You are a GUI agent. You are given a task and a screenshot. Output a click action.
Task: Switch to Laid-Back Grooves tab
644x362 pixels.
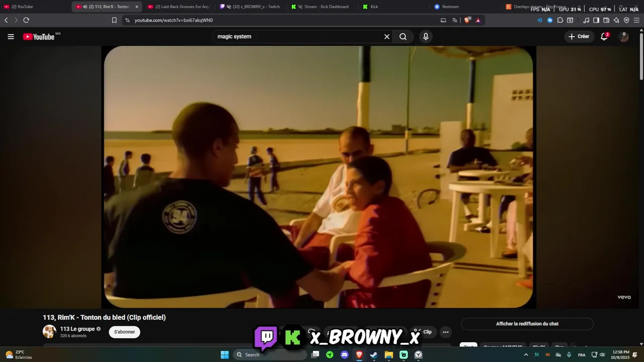coord(179,7)
